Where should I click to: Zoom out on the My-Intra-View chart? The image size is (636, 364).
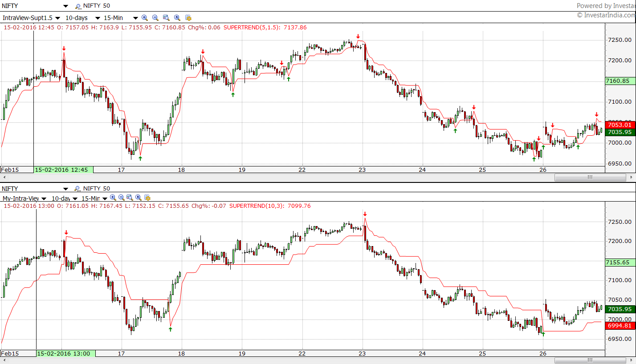(121, 198)
